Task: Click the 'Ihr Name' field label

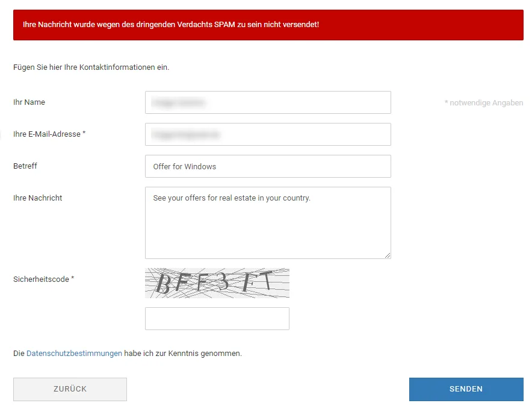Action: [29, 102]
